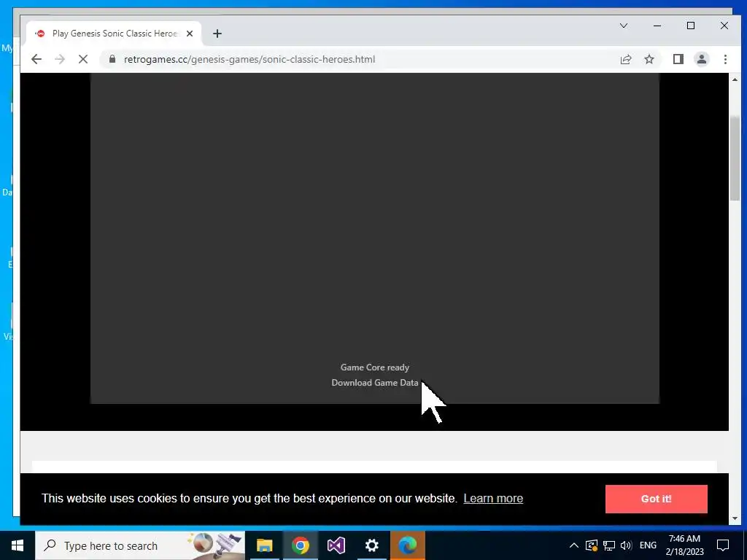Click the Got it! cookie button
The height and width of the screenshot is (560, 747).
coord(656,499)
